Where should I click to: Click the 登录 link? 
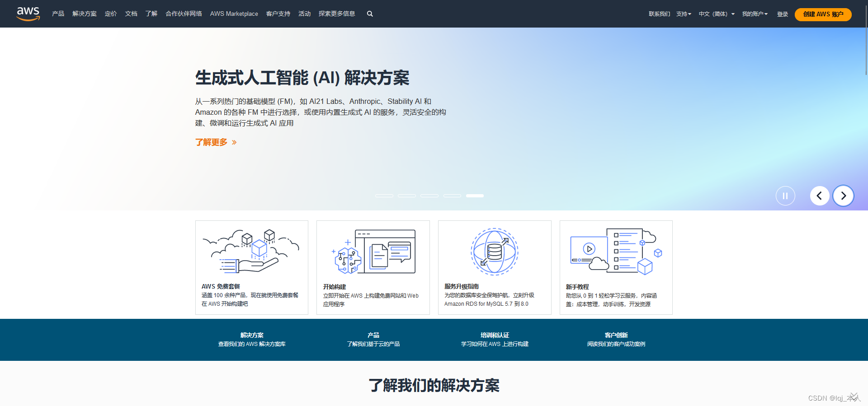tap(783, 14)
